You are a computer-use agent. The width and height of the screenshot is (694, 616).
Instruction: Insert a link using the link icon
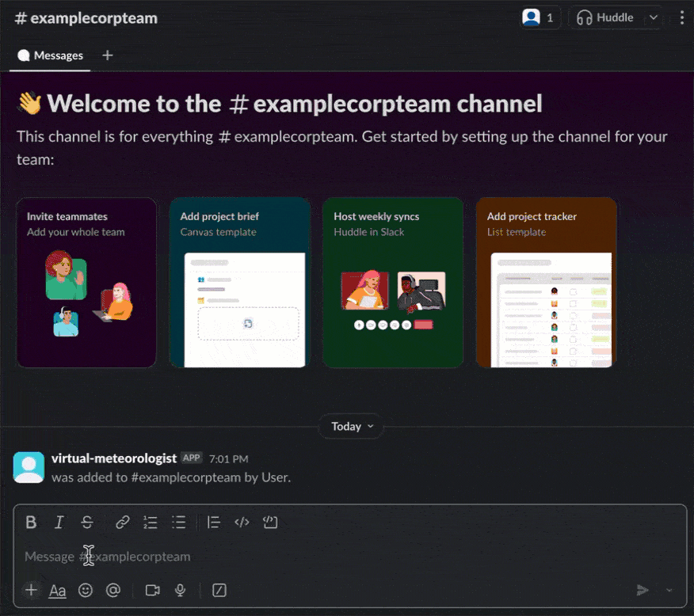point(122,522)
